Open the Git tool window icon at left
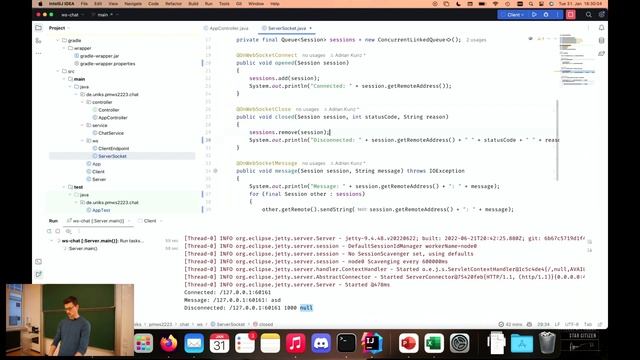 (38, 274)
